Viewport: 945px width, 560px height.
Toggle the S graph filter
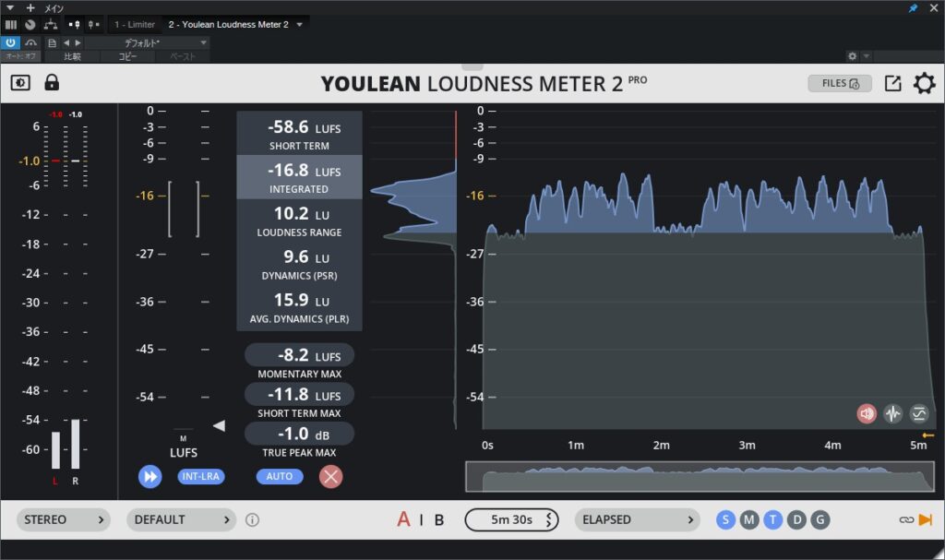tap(725, 519)
